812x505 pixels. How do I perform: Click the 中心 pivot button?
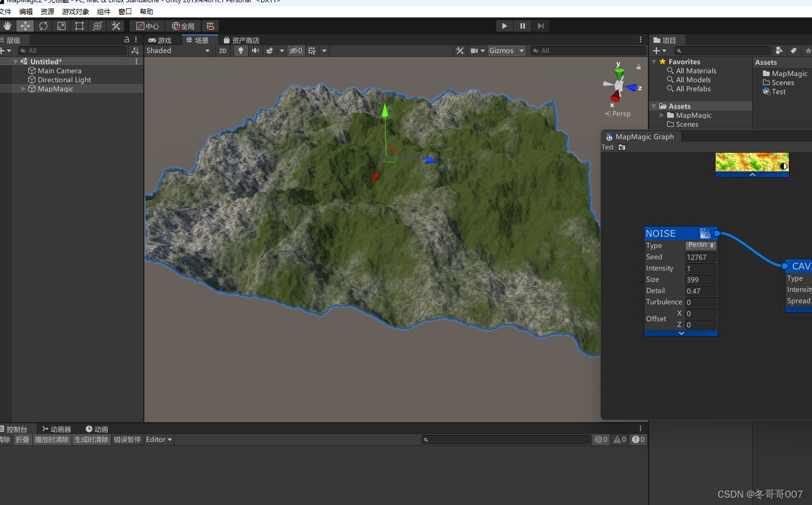click(x=147, y=25)
